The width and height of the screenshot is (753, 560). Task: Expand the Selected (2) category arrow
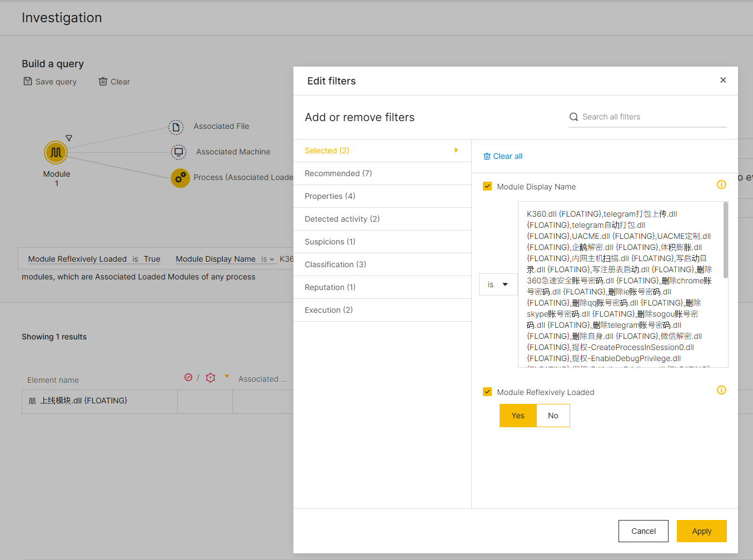point(456,150)
